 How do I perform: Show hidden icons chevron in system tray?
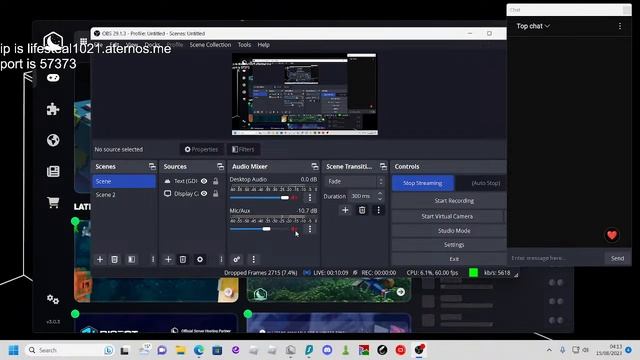549,350
